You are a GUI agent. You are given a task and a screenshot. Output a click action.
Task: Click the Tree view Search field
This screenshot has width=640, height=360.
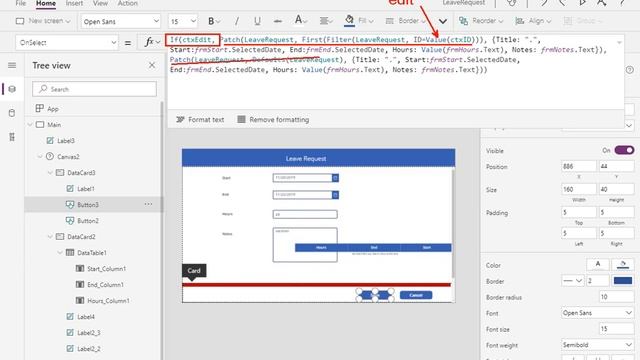[94, 89]
